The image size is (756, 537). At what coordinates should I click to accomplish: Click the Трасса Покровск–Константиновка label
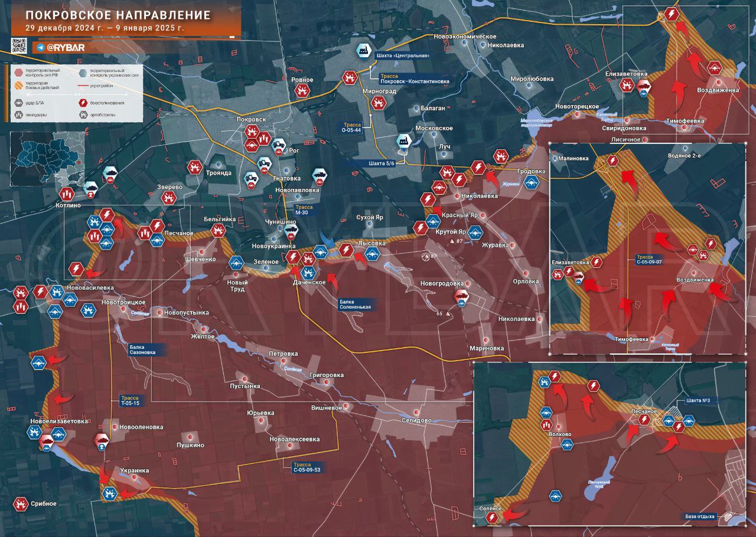click(x=415, y=78)
